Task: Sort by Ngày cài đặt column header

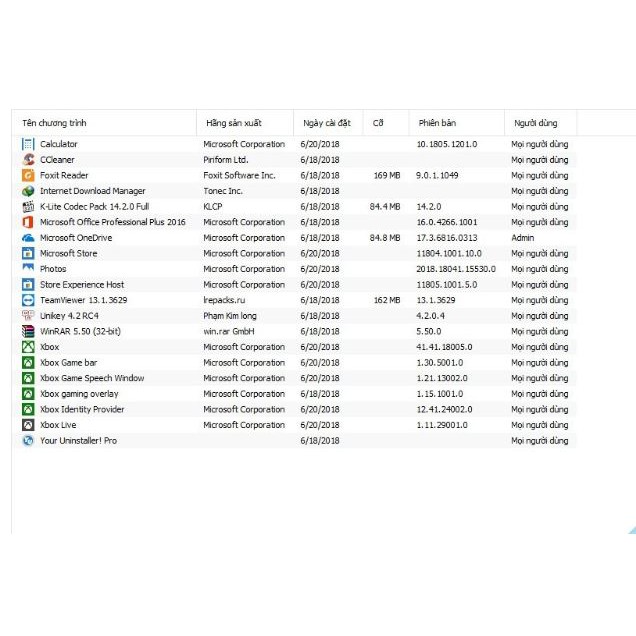Action: (x=328, y=123)
